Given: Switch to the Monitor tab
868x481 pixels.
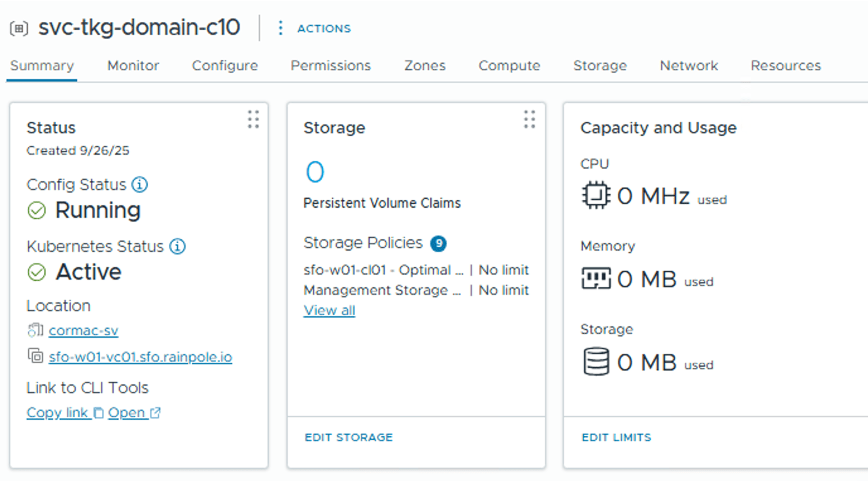Looking at the screenshot, I should pyautogui.click(x=133, y=66).
